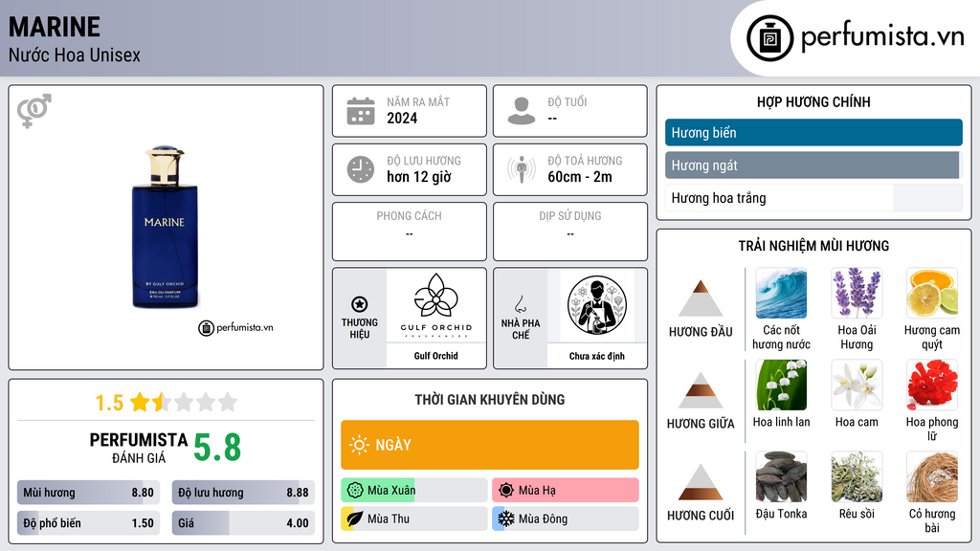Click the Mùi hương 8.80 score bar
The image size is (980, 551).
coord(89,493)
